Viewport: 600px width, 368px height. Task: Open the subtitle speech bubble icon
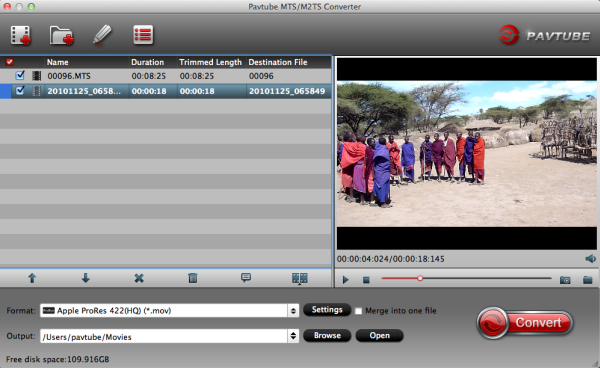(x=246, y=277)
